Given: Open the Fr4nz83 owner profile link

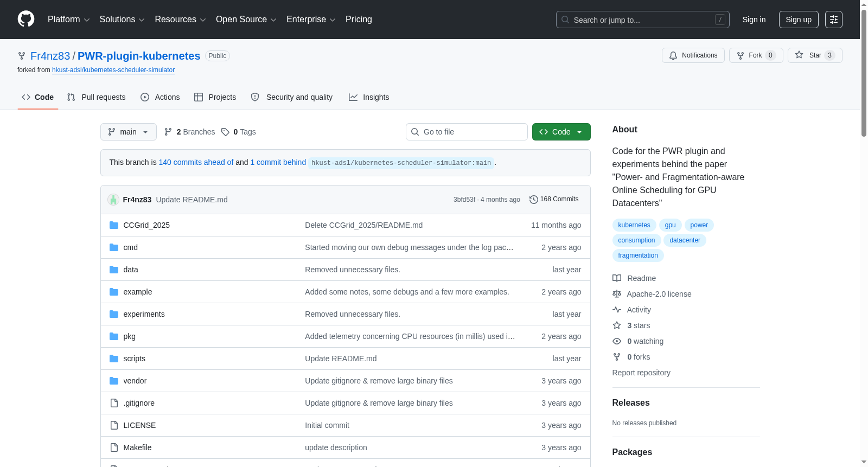Looking at the screenshot, I should tap(50, 56).
